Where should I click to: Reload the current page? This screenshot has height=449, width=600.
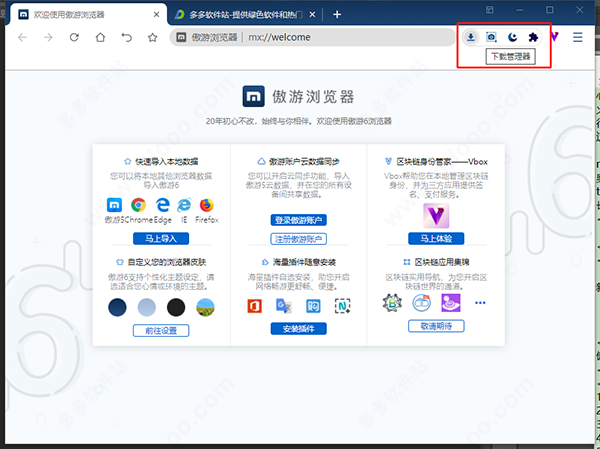pos(74,37)
